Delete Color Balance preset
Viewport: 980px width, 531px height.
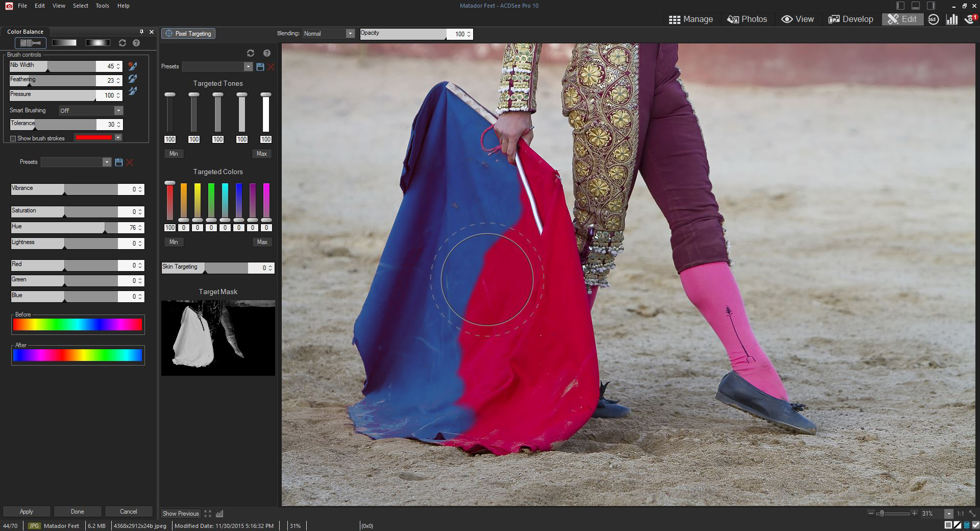130,162
